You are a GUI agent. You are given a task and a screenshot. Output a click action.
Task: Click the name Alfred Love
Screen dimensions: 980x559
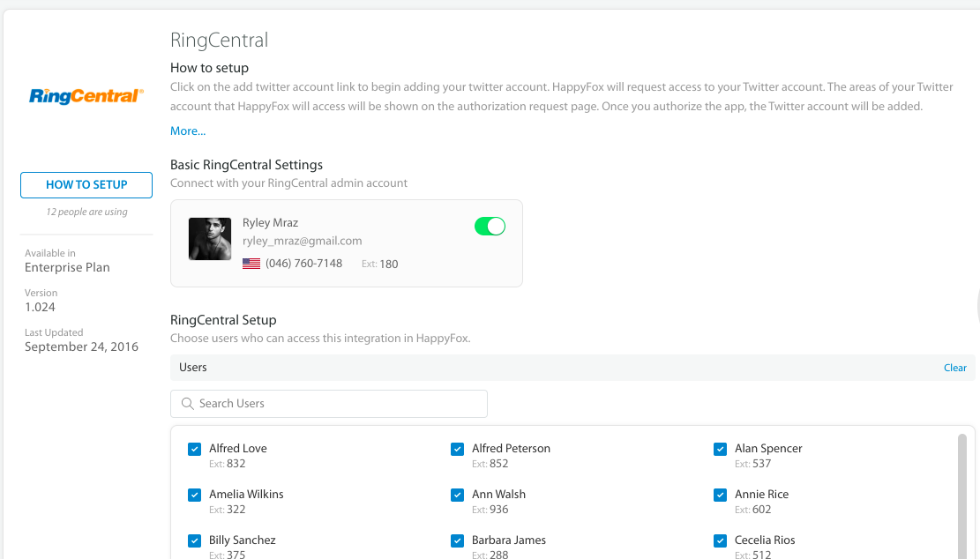pos(238,449)
